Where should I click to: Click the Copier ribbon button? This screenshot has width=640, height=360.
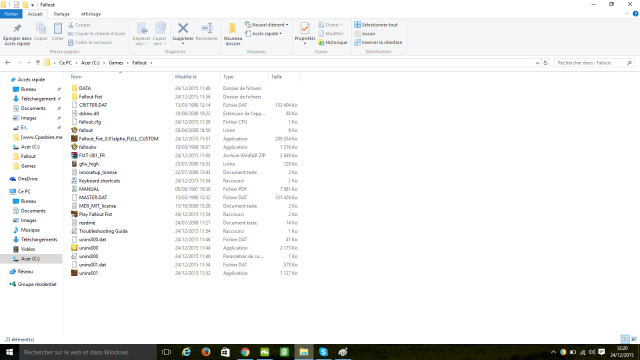(41, 32)
